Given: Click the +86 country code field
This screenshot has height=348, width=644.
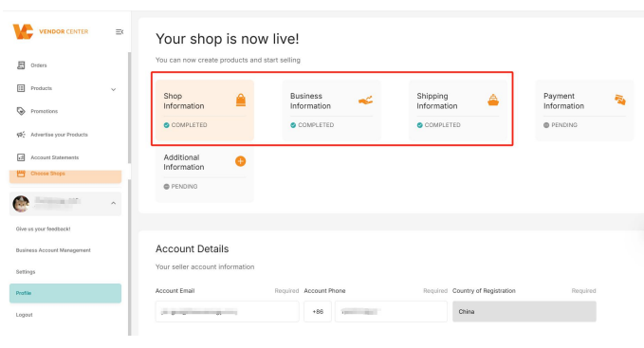Looking at the screenshot, I should (x=318, y=311).
